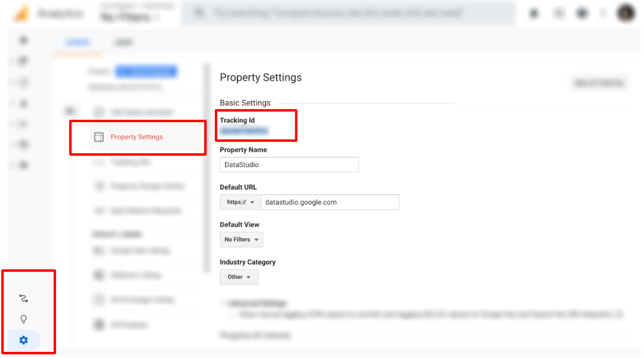The height and width of the screenshot is (358, 644).
Task: Expand the Industry Category dropdown
Action: tap(239, 277)
